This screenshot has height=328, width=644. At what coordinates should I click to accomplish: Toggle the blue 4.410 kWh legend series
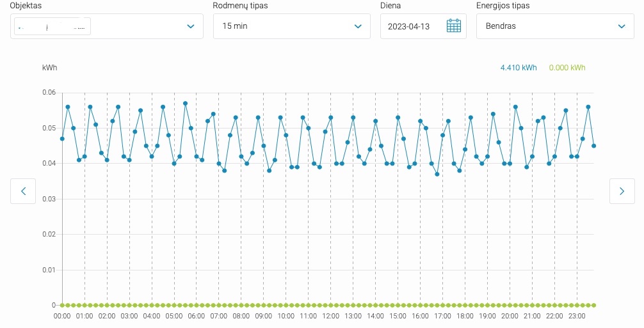coord(518,68)
